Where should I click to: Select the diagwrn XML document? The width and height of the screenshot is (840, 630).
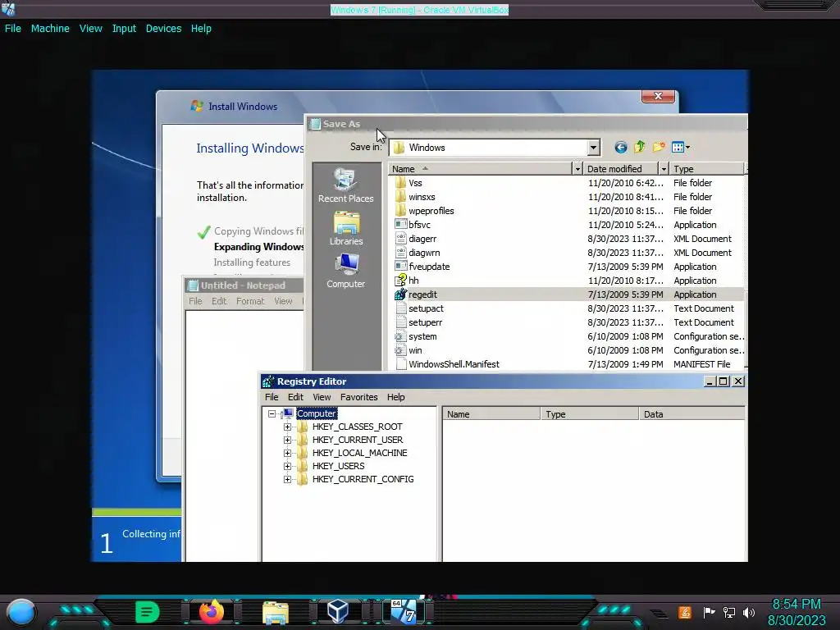pyautogui.click(x=424, y=253)
